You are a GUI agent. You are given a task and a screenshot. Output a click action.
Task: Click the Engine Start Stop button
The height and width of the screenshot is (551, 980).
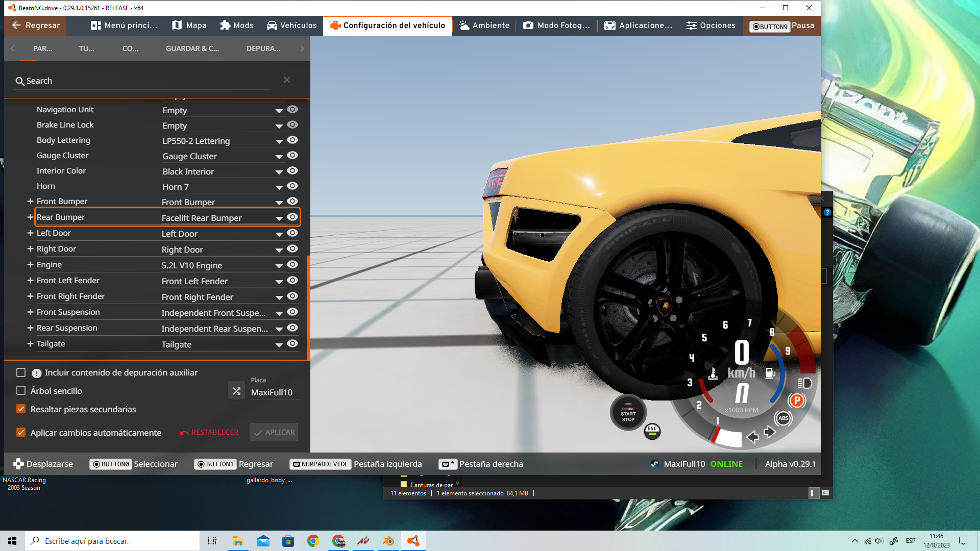628,413
